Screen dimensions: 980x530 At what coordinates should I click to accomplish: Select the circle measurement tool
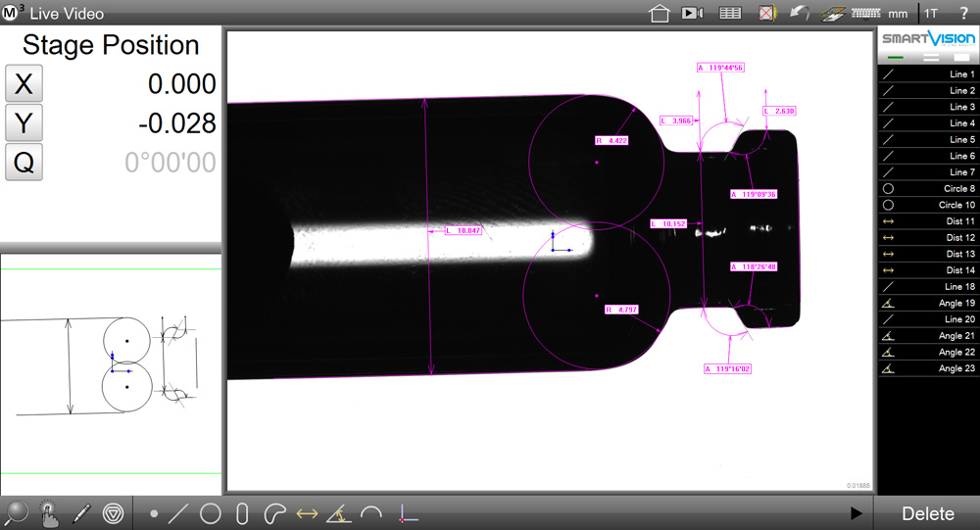[210, 512]
